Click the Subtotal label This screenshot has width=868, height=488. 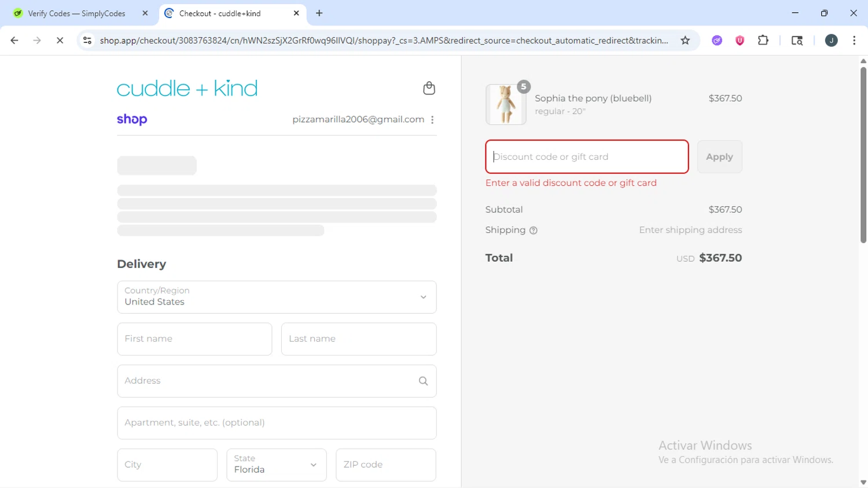point(504,210)
